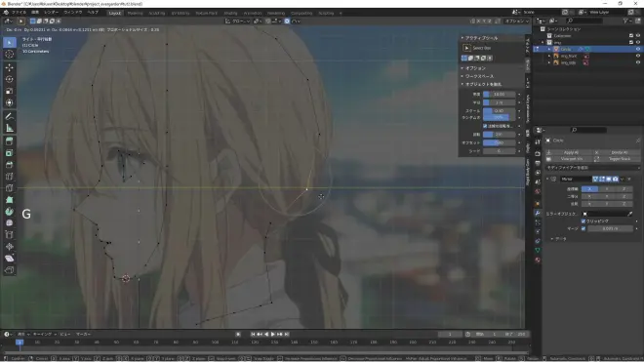Open the viewport Options dropdown

point(516,20)
